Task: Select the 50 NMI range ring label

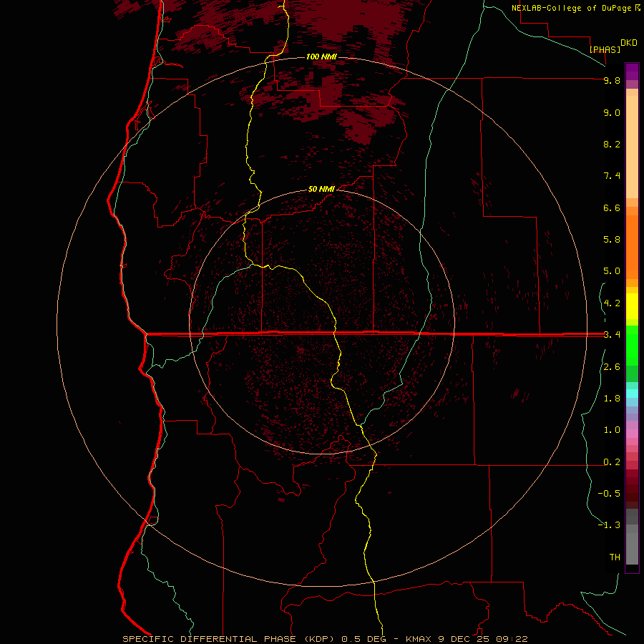Action: click(321, 189)
